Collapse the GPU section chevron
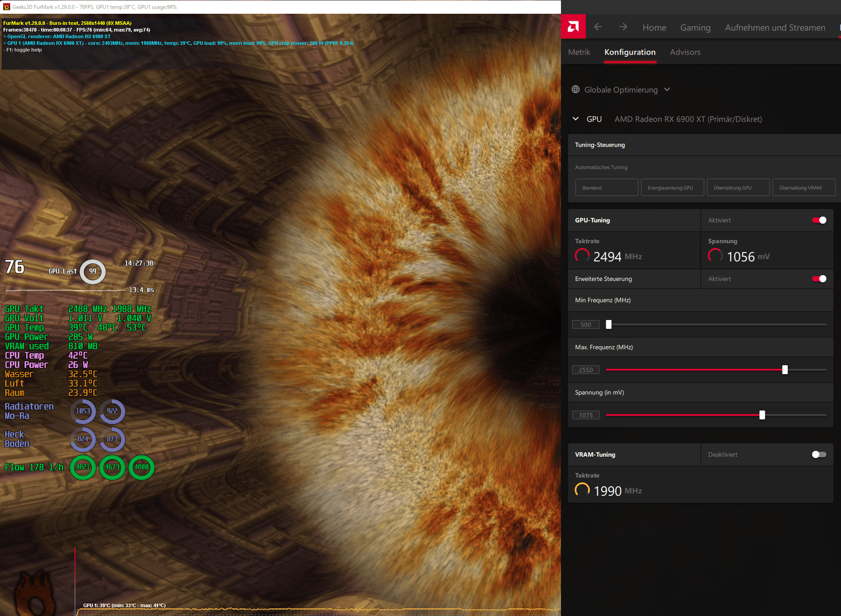 [x=576, y=119]
